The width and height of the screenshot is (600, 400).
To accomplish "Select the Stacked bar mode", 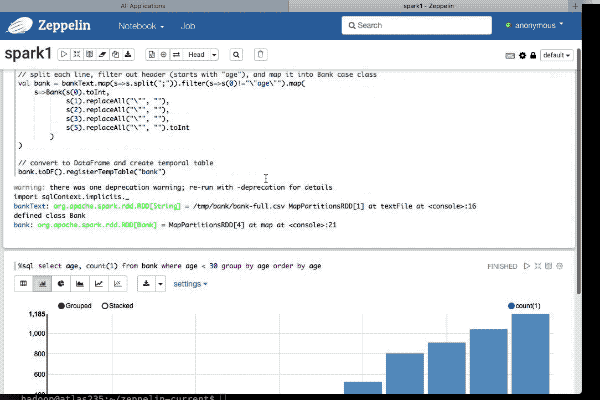I will point(117,305).
